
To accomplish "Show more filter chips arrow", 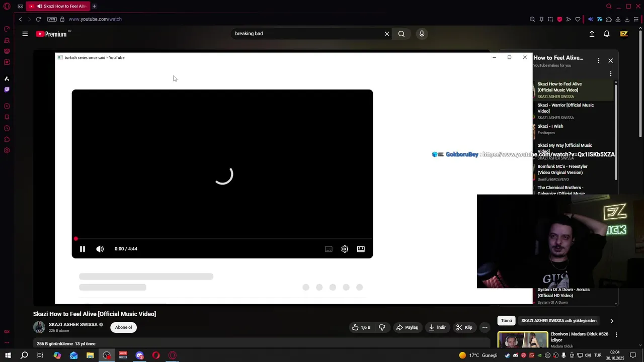I will (x=612, y=321).
